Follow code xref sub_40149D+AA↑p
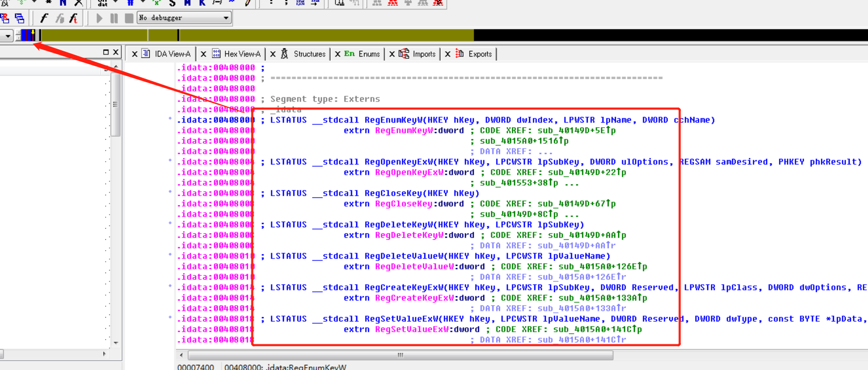The width and height of the screenshot is (868, 370). 587,235
